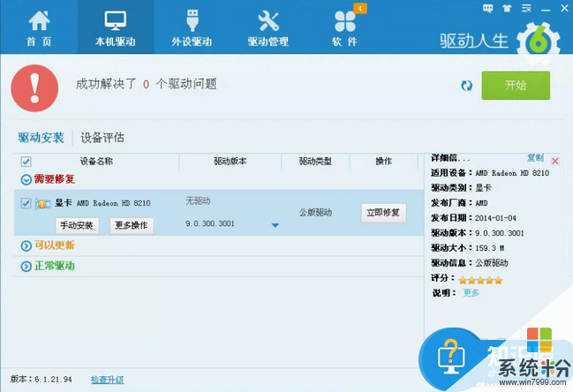
Task: Click version 9.0.300.3001 in the driver row
Action: tap(210, 223)
